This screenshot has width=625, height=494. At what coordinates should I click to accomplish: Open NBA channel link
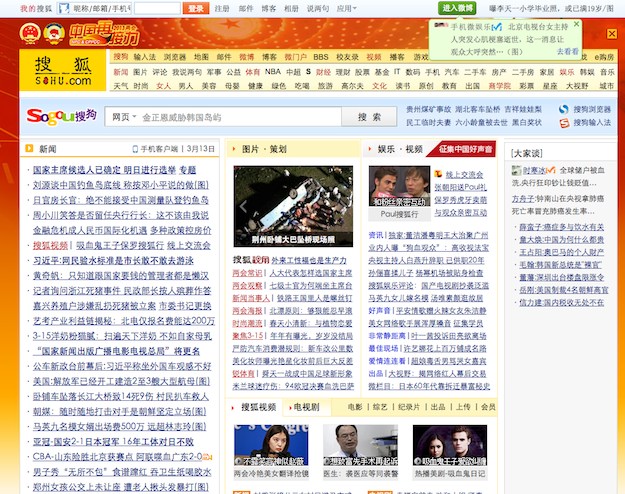[273, 72]
